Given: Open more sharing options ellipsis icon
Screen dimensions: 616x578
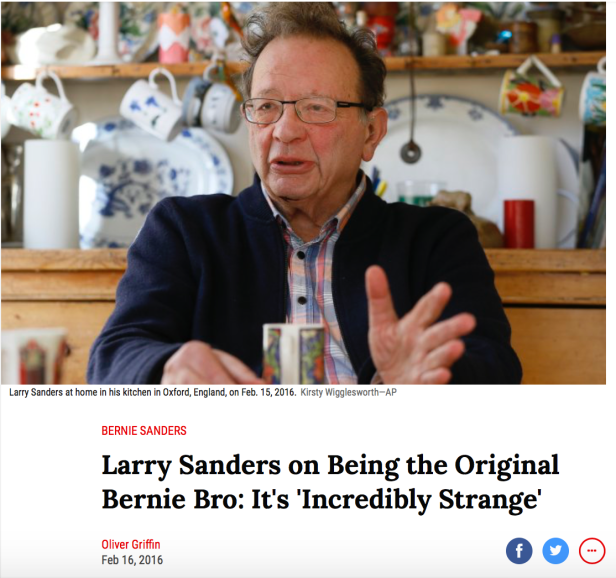Looking at the screenshot, I should click(x=592, y=551).
